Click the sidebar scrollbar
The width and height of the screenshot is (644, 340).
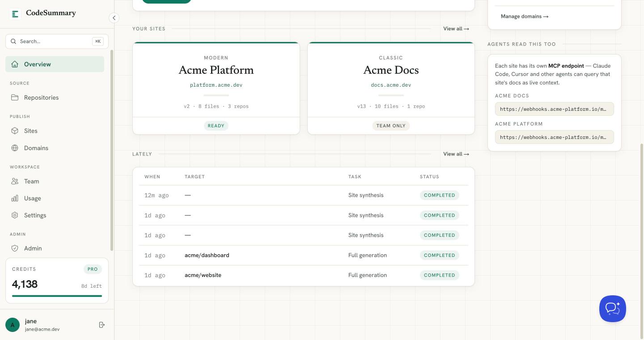pyautogui.click(x=112, y=151)
